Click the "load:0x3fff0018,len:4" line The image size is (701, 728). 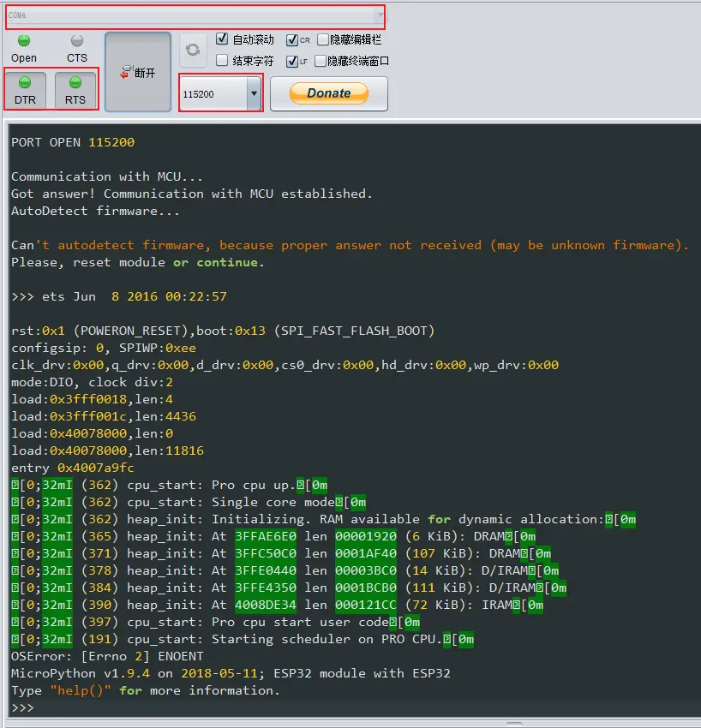pyautogui.click(x=92, y=399)
